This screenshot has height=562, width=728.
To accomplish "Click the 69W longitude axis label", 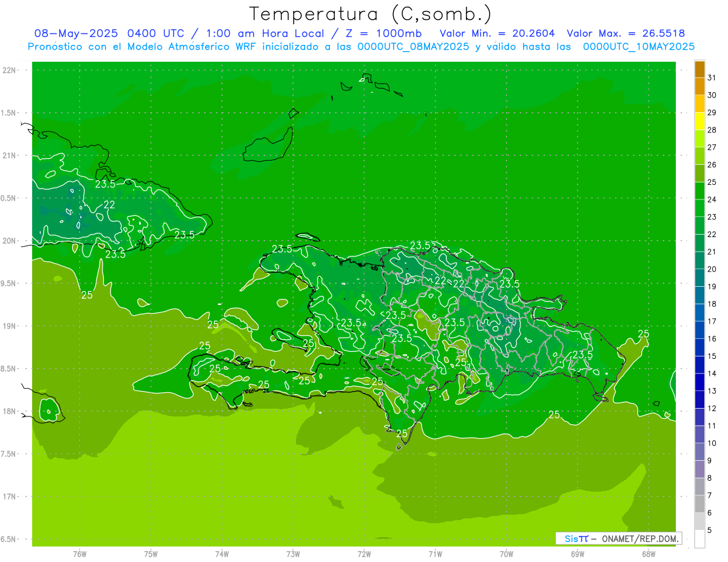I will 578,554.
